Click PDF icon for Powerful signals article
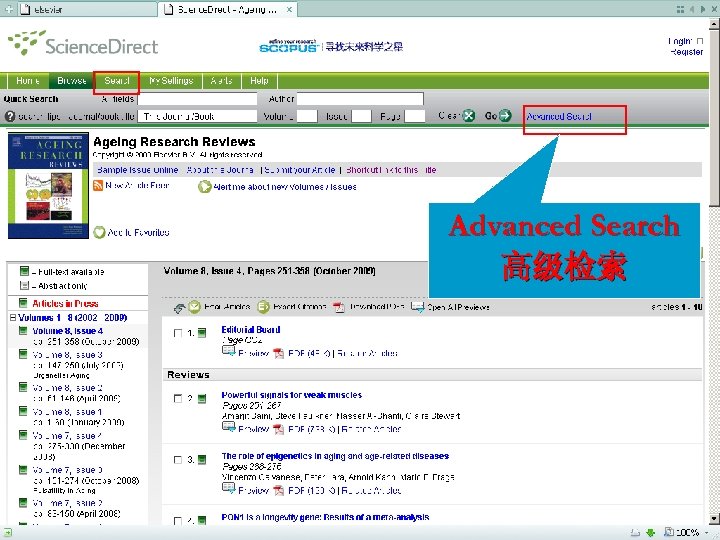The width and height of the screenshot is (720, 540). pyautogui.click(x=278, y=429)
